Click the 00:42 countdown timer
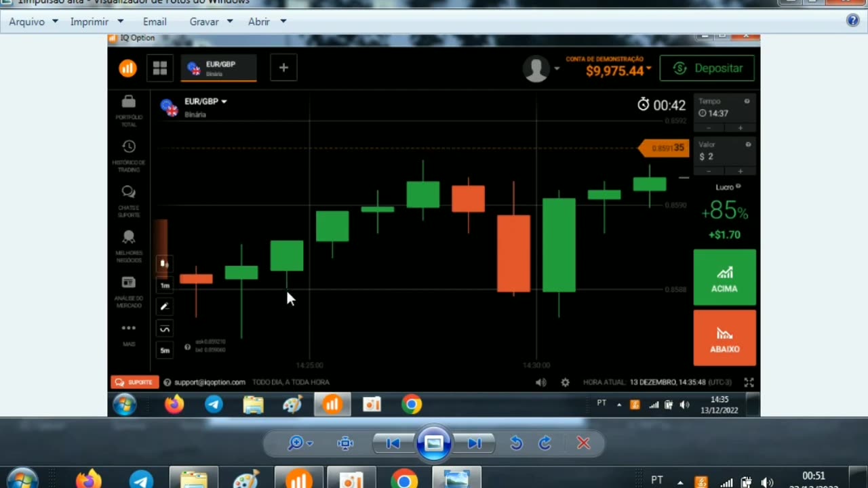The height and width of the screenshot is (488, 868). click(x=662, y=105)
